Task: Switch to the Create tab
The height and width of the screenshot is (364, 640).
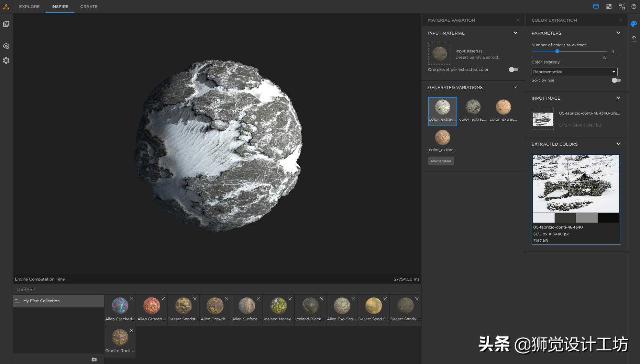Action: (x=89, y=6)
